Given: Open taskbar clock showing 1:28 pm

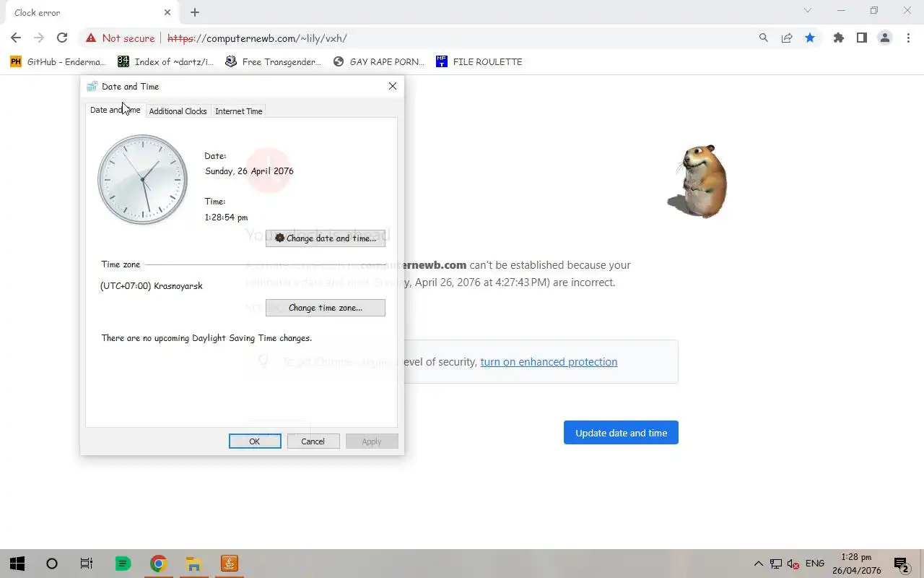Looking at the screenshot, I should click(856, 564).
